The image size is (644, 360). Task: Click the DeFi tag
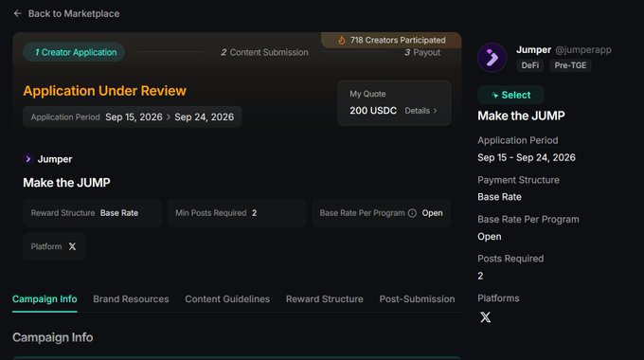530,65
